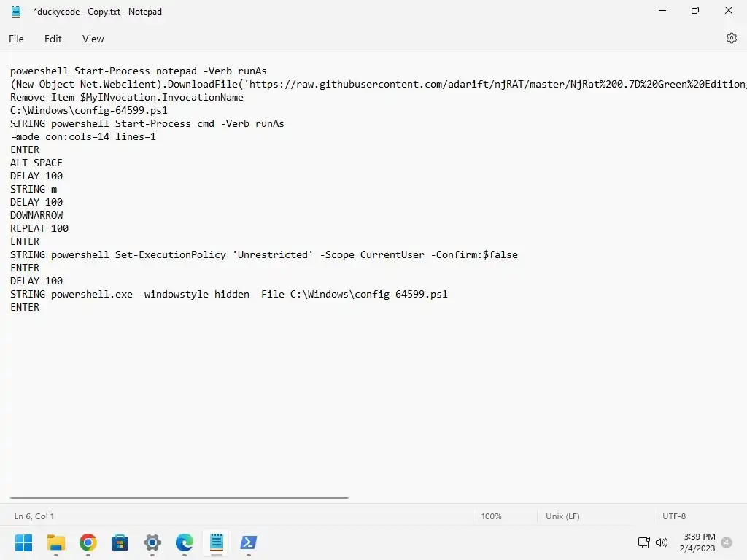
Task: Restore down the Notepad window
Action: [695, 10]
